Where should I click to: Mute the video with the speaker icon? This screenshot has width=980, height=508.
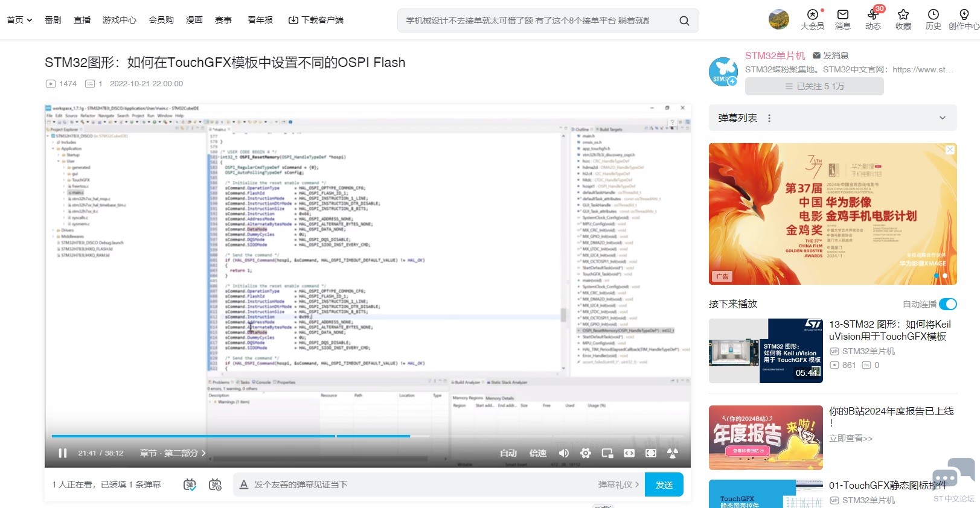564,453
